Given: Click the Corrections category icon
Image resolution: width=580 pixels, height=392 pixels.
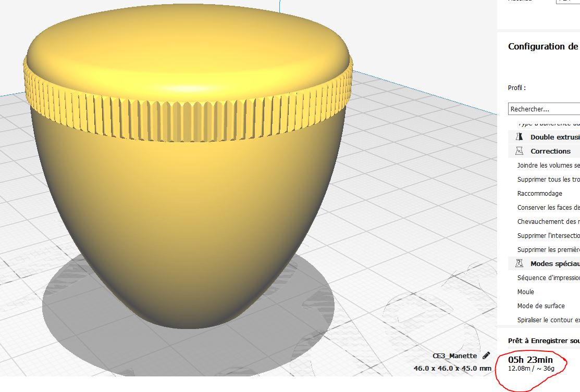Looking at the screenshot, I should click(519, 151).
